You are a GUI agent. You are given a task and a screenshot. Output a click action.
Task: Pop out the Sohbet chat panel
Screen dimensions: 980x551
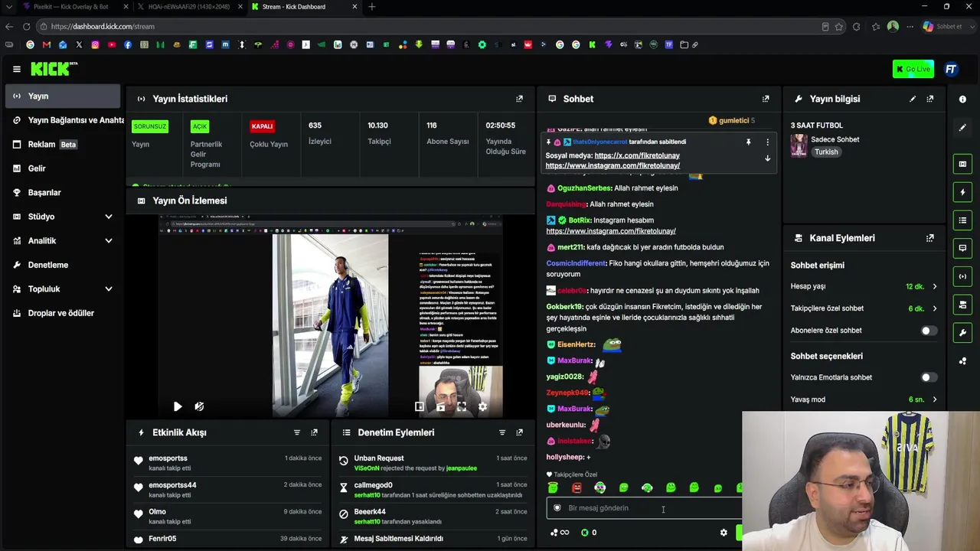766,99
